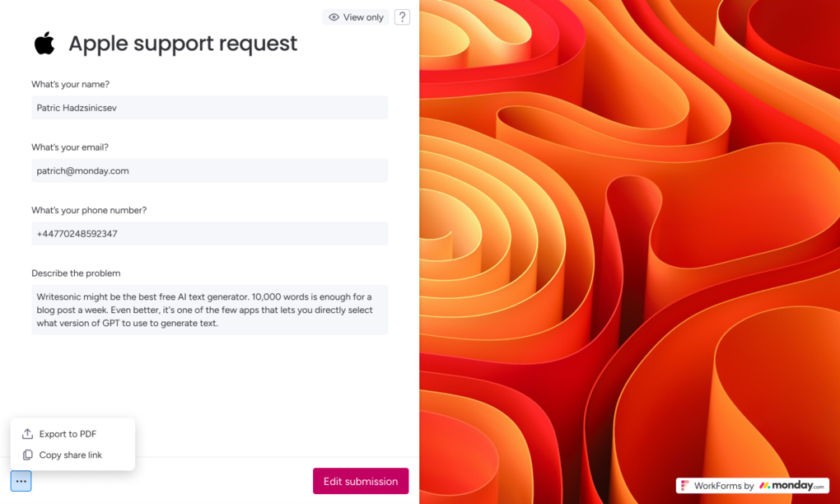Click the Edit submission button

361,481
